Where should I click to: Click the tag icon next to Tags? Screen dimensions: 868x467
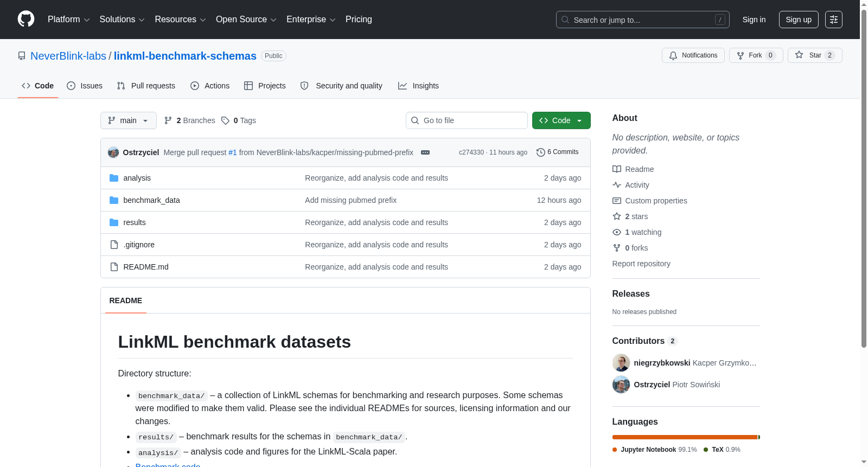tap(225, 120)
